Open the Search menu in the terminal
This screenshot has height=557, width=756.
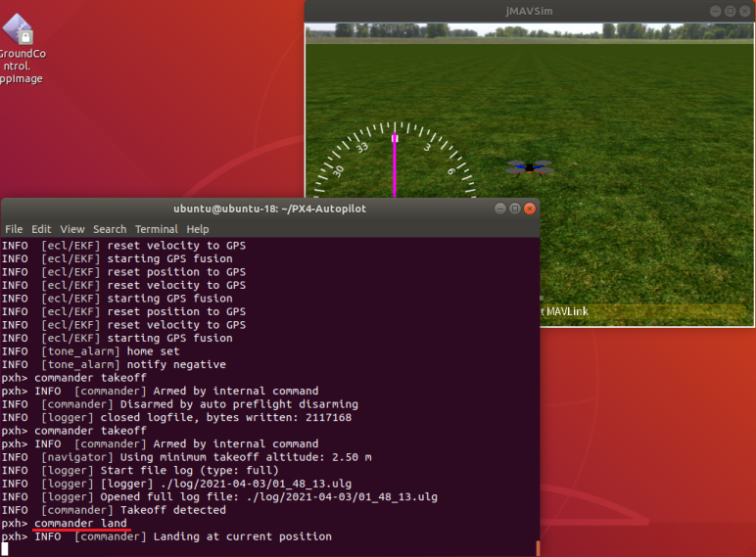point(110,229)
